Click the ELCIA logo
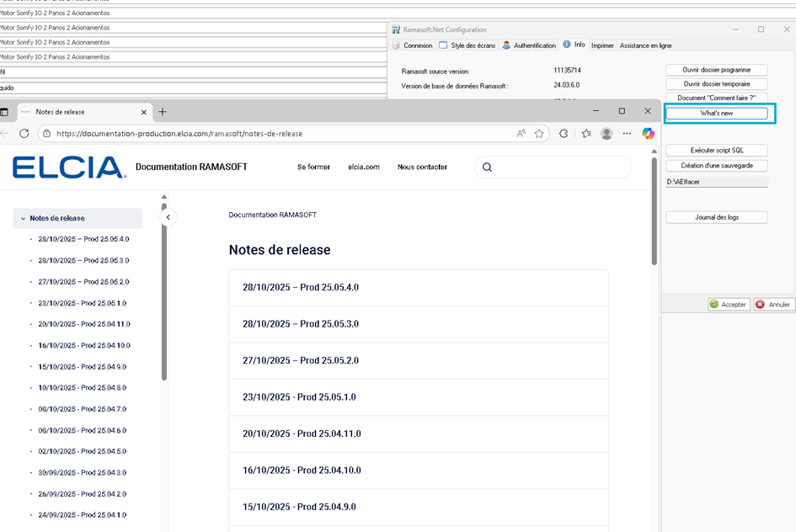The height and width of the screenshot is (532, 796). [68, 167]
